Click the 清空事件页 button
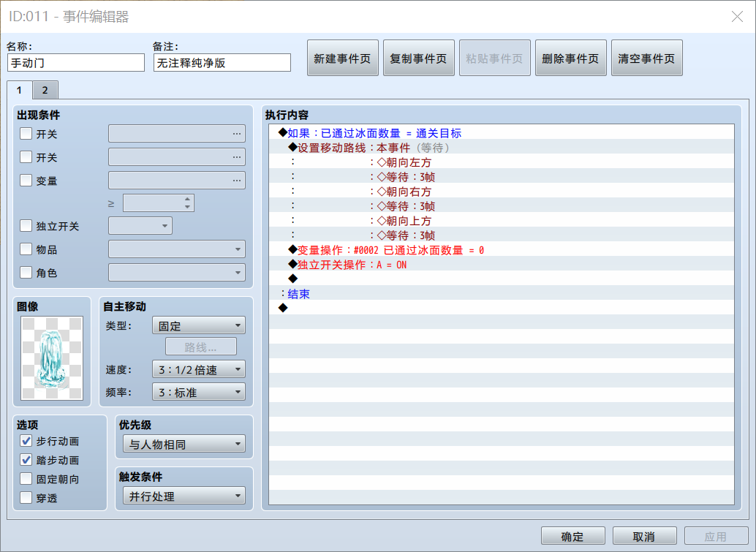This screenshot has height=552, width=756. [647, 58]
